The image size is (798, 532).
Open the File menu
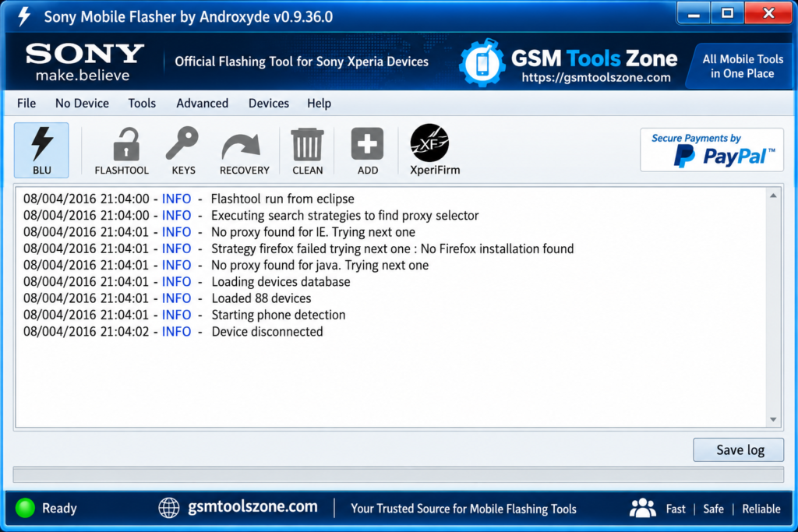26,104
